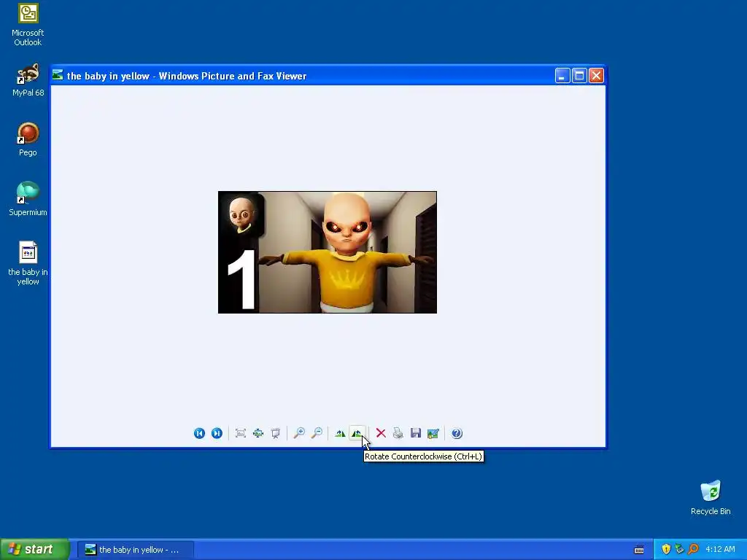Image resolution: width=747 pixels, height=560 pixels.
Task: Select the Pego desktop shortcut
Action: [28, 139]
